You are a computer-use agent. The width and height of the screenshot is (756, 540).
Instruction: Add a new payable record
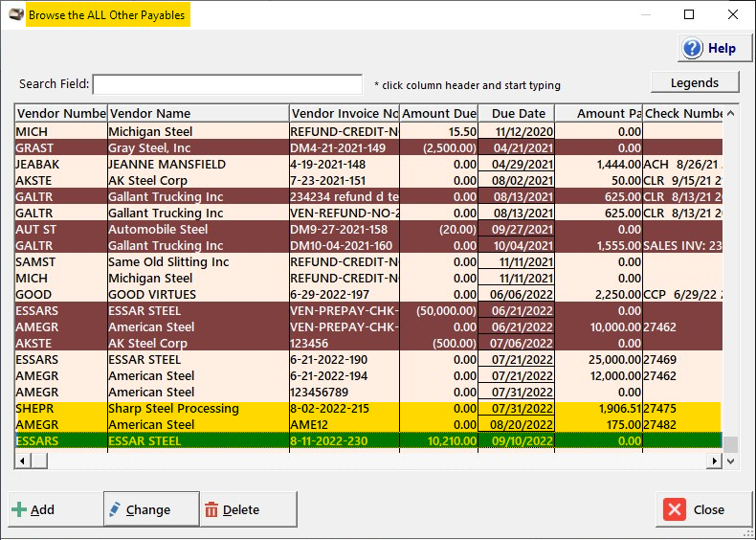click(56, 509)
